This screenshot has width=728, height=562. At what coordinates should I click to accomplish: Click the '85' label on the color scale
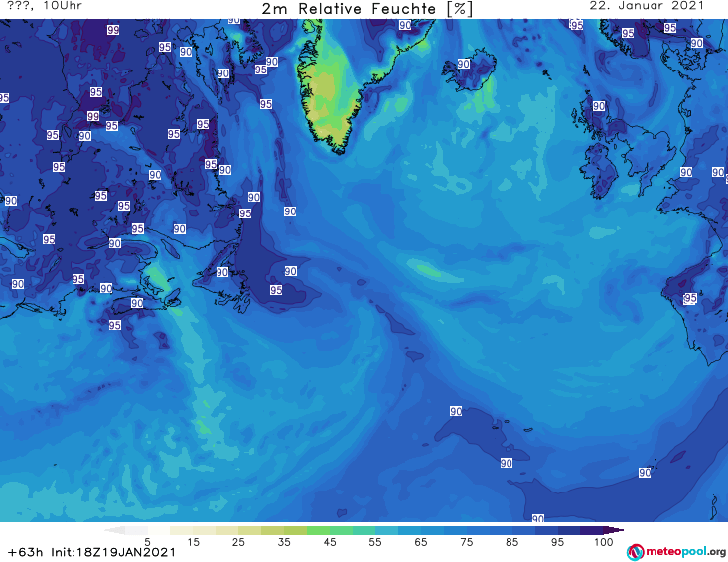pos(511,542)
